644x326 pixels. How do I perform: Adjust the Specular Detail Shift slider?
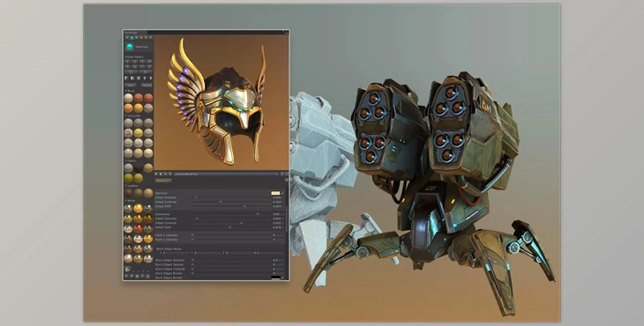pyautogui.click(x=232, y=206)
